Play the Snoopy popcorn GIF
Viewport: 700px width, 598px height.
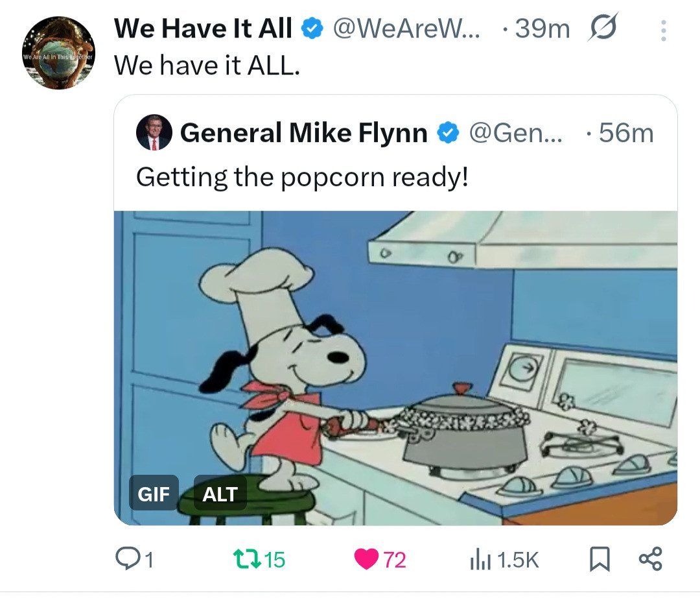coord(395,363)
